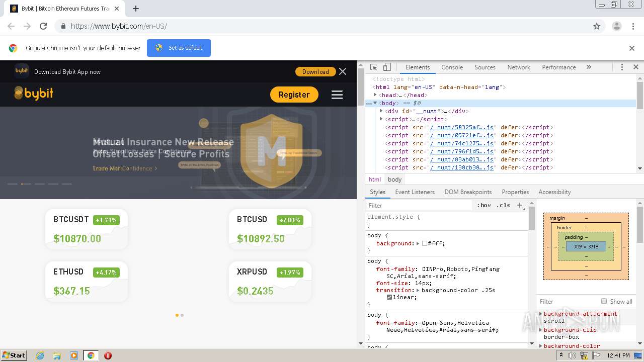
Task: Open the Bybit hamburger menu
Action: [337, 95]
